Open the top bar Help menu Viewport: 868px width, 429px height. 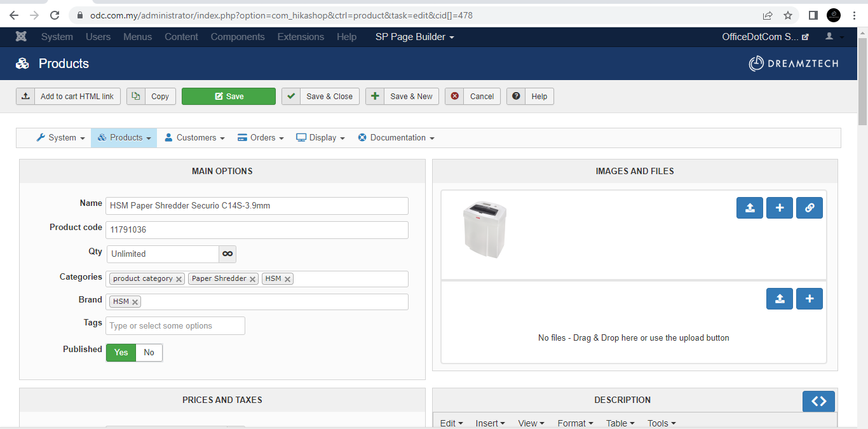(x=346, y=37)
